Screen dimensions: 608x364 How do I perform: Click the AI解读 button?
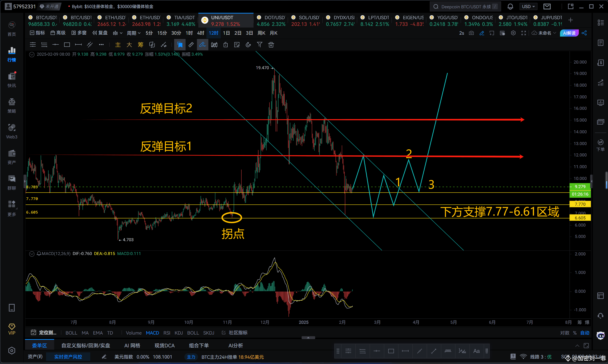(x=569, y=33)
